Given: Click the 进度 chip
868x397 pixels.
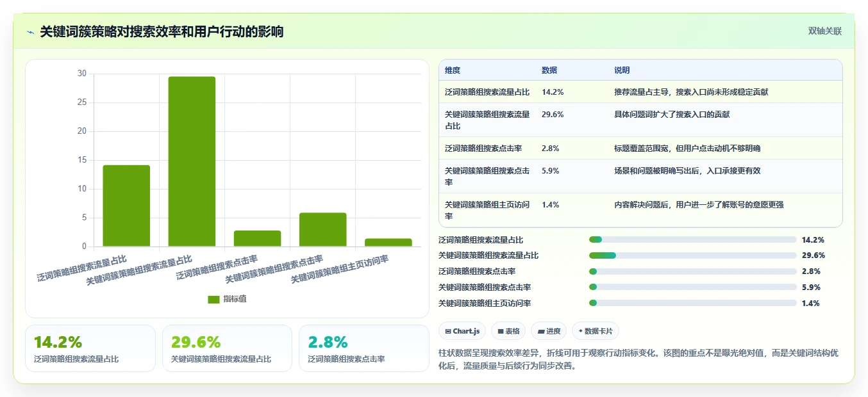Looking at the screenshot, I should pos(549,331).
